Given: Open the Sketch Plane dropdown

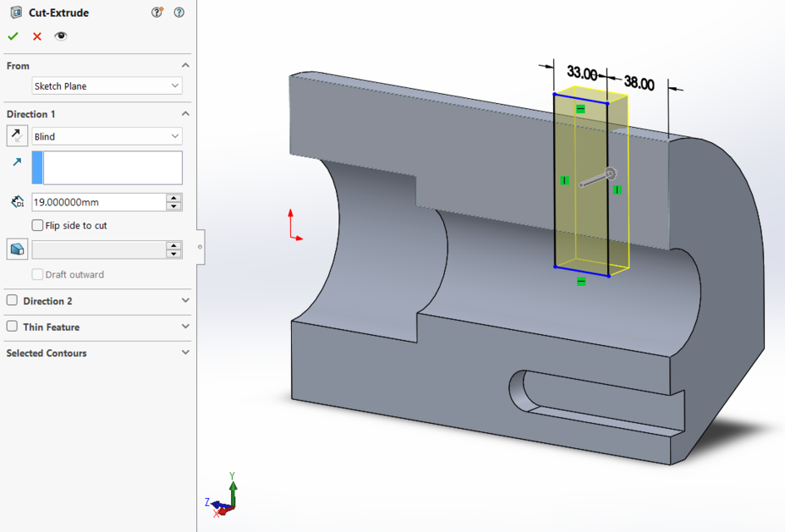Looking at the screenshot, I should (x=106, y=86).
